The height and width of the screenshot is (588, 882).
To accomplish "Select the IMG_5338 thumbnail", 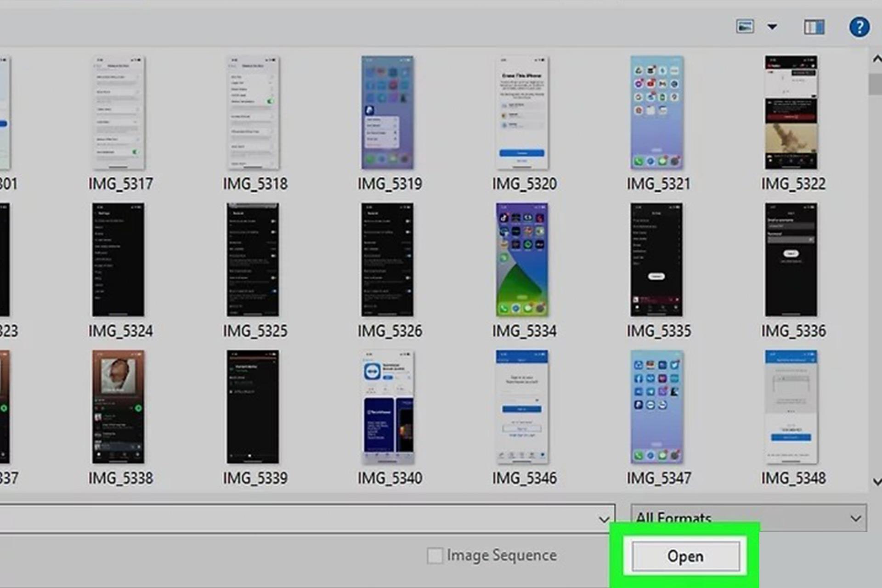I will (x=119, y=407).
